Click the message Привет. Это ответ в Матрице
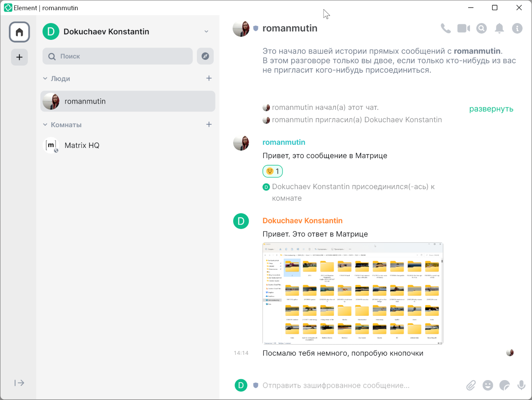 coord(315,234)
